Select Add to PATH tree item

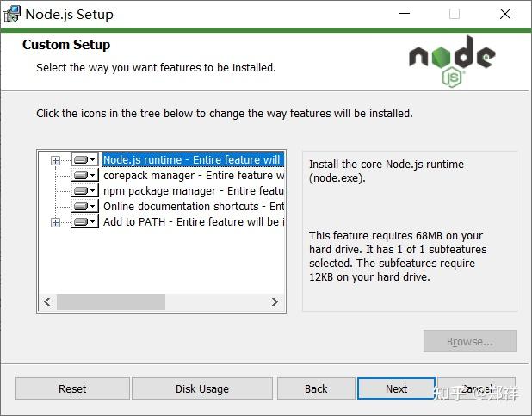point(193,222)
